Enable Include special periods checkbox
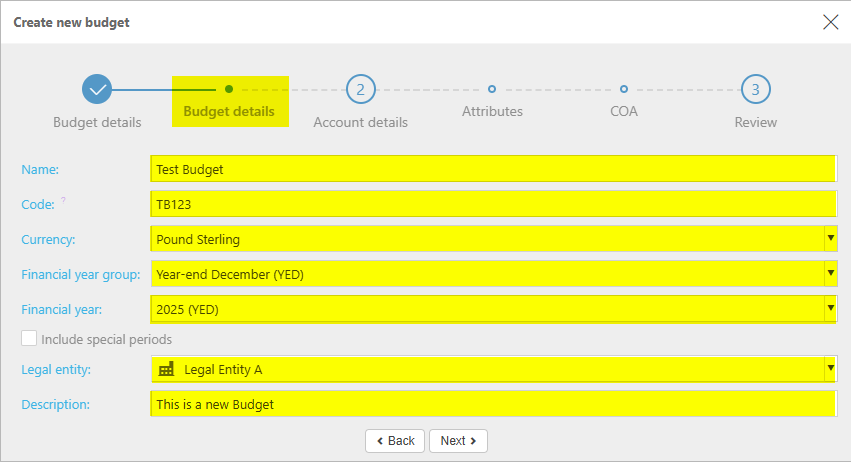 (29, 339)
